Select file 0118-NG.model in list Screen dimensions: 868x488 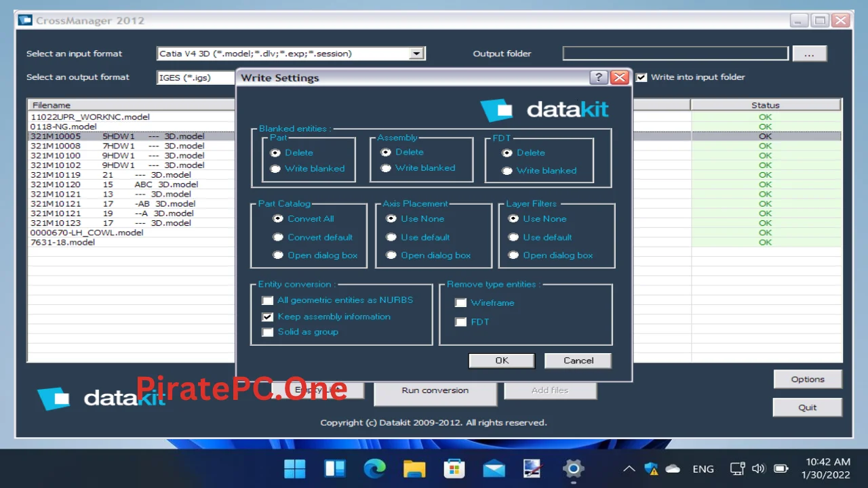click(64, 126)
